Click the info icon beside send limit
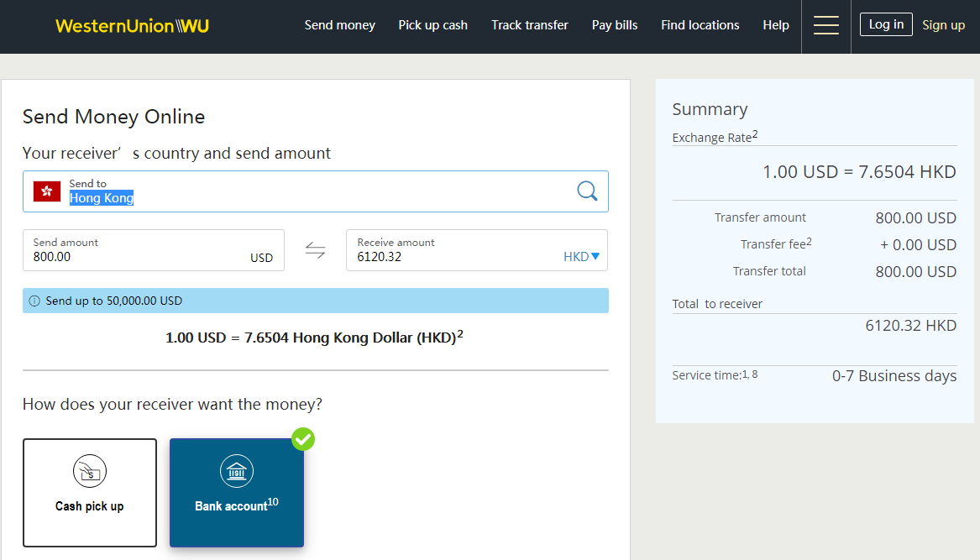This screenshot has height=560, width=980. pos(34,301)
